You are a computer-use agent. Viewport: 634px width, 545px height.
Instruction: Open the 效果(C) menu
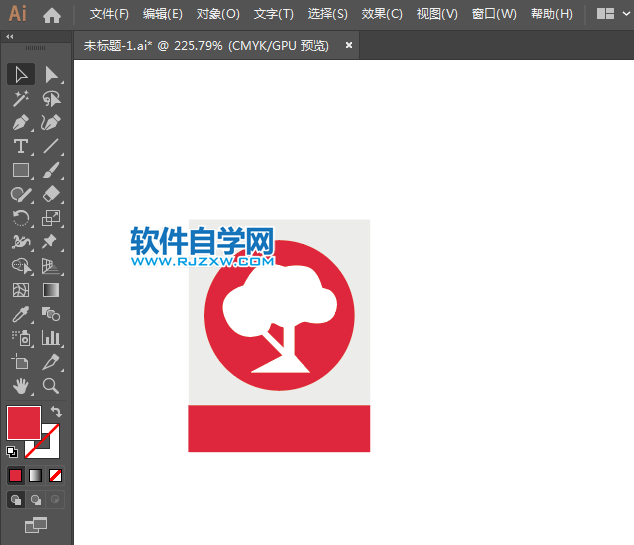pos(382,14)
